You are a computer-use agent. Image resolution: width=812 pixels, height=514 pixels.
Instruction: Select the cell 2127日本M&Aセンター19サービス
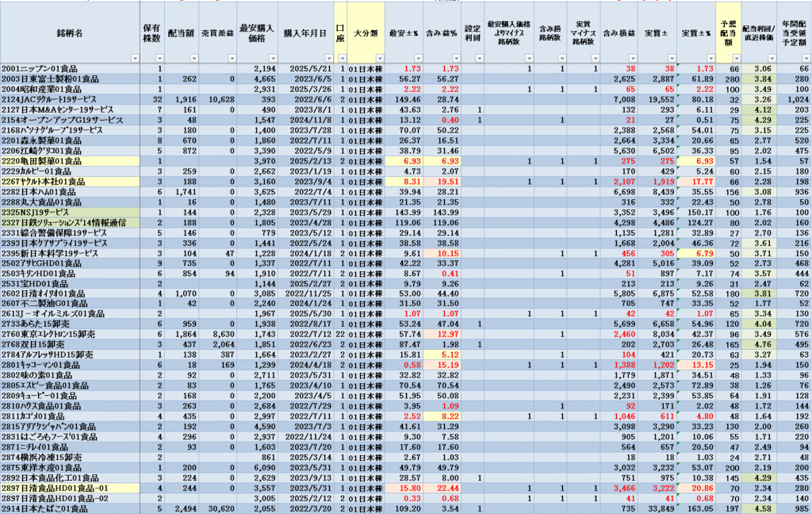click(70, 109)
